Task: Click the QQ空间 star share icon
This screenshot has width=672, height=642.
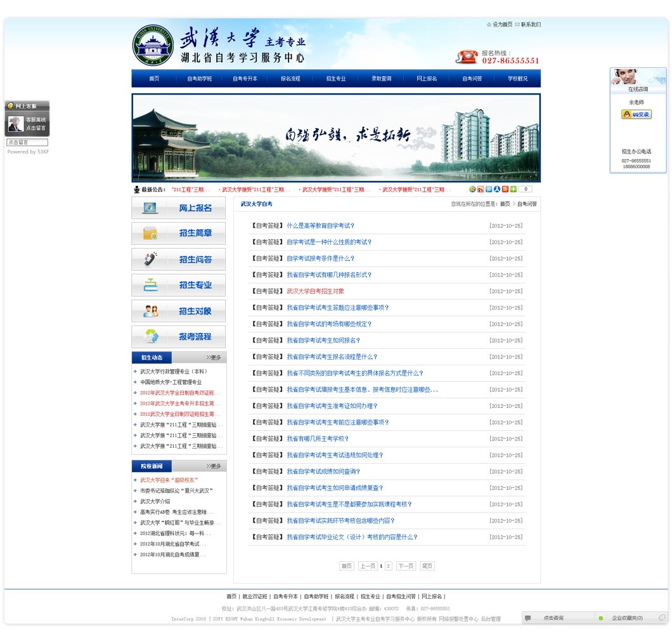Action: 472,189
